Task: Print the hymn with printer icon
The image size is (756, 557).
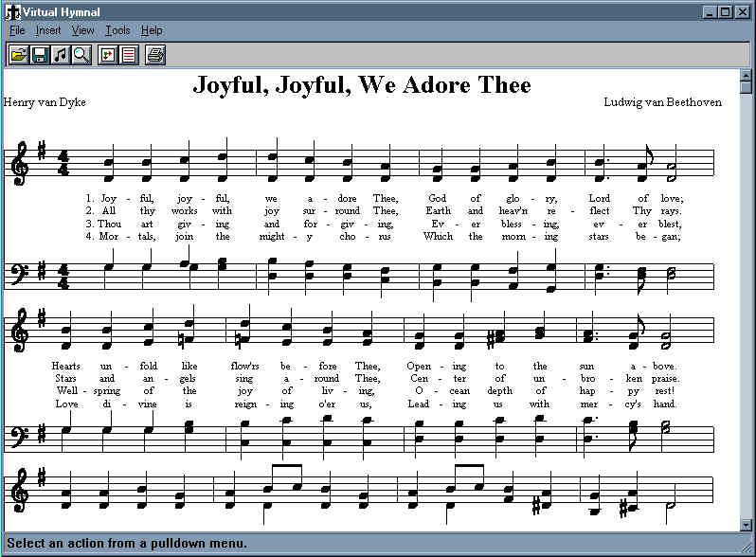Action: click(155, 55)
